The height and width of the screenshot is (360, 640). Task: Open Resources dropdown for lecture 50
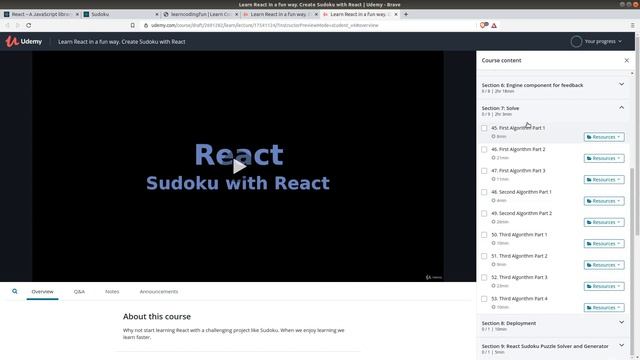click(604, 244)
